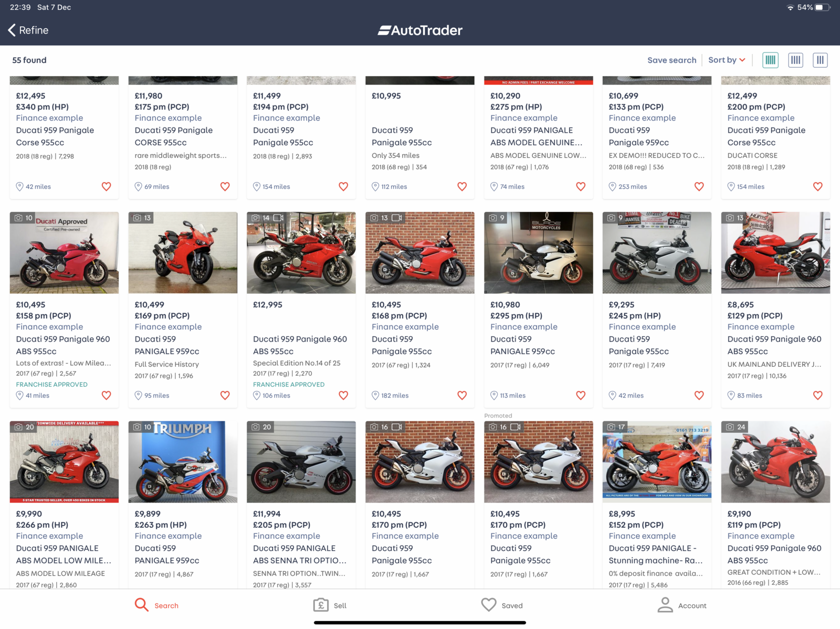Heart the £10,699 listing at 253 miles
Screen dimensions: 840x629
tap(699, 187)
